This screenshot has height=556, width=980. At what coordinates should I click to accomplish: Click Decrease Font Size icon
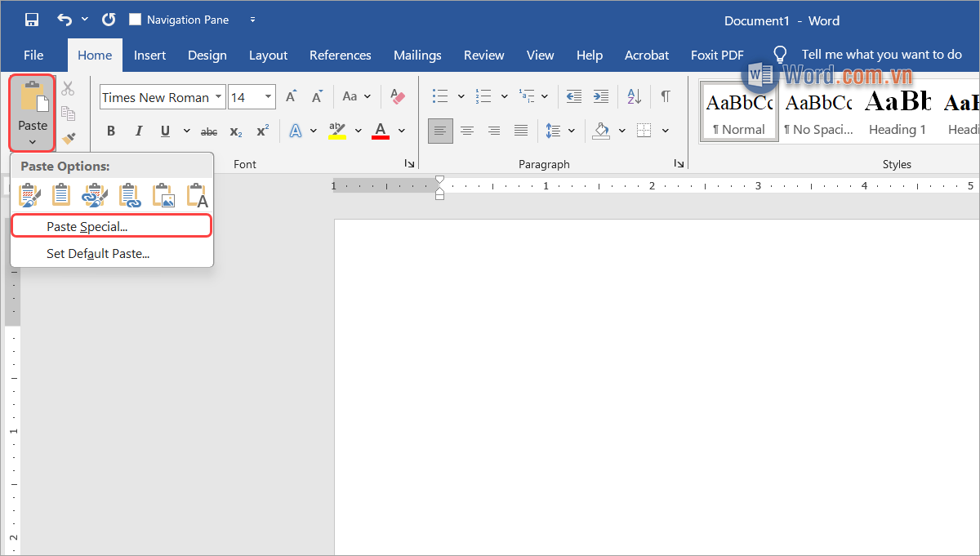(x=318, y=96)
